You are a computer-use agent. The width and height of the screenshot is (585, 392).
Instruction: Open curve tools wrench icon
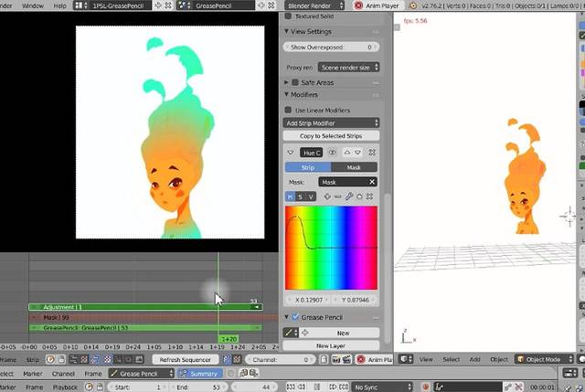click(349, 196)
